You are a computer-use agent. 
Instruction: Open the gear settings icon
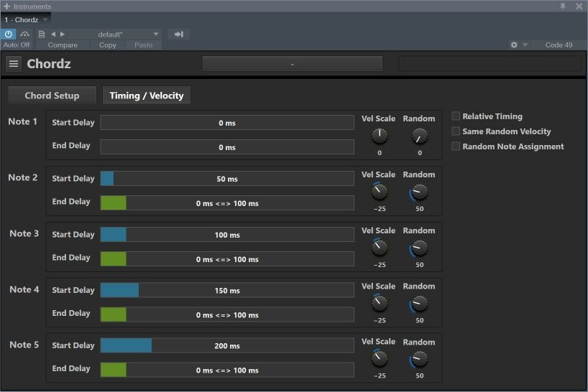tap(514, 45)
